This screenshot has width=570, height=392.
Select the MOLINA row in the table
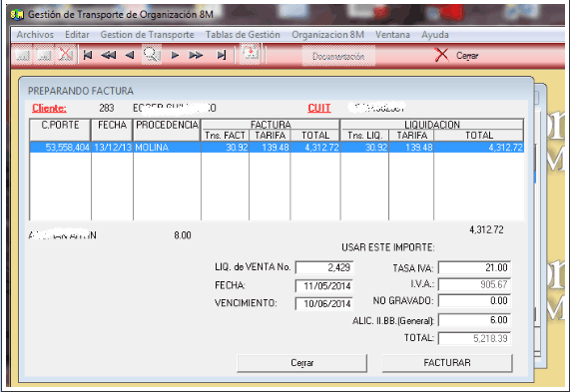(277, 148)
